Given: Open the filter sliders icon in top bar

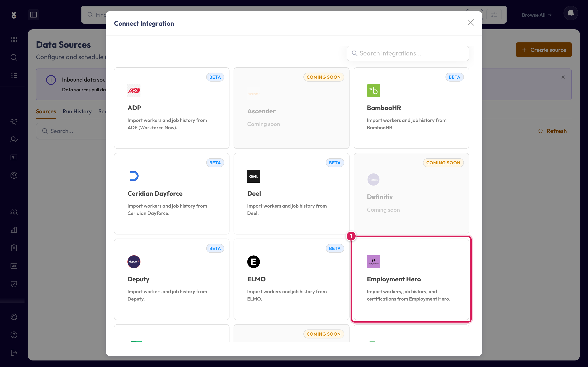Looking at the screenshot, I should pyautogui.click(x=494, y=15).
